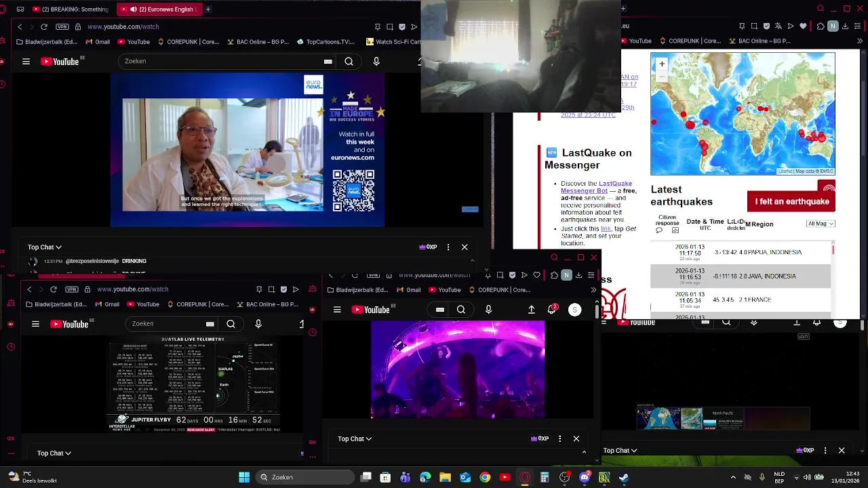
Task: Click the purple concert video player
Action: click(x=458, y=370)
